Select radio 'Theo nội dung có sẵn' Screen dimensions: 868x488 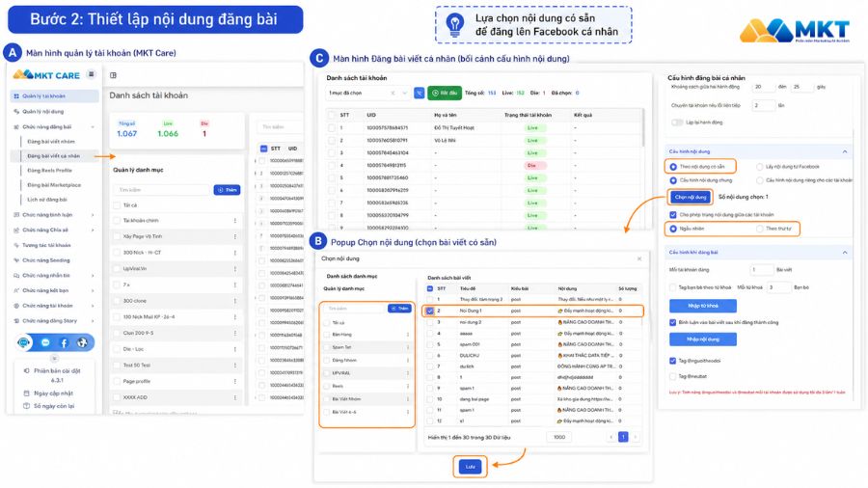[x=673, y=167]
